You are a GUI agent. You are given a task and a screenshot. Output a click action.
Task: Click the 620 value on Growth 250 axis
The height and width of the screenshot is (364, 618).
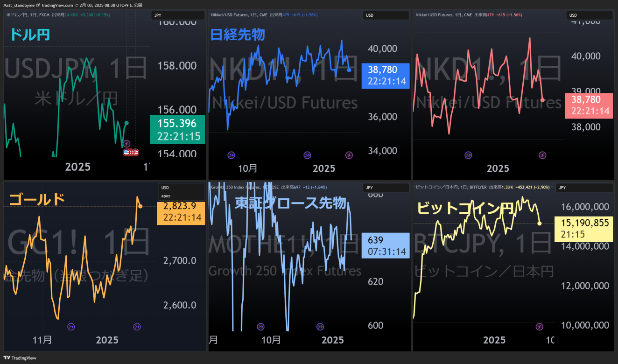pos(375,281)
